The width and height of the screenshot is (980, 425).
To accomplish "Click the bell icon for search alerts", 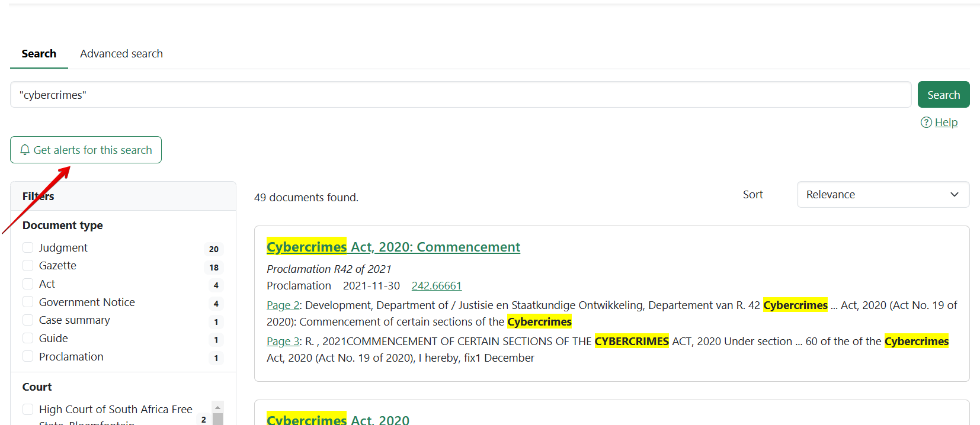I will click(25, 150).
